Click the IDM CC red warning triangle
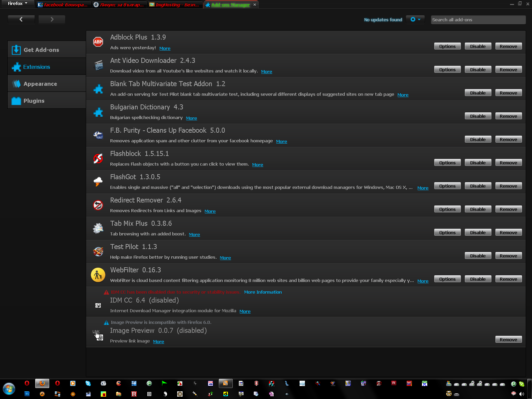The width and height of the screenshot is (532, 399). click(106, 292)
